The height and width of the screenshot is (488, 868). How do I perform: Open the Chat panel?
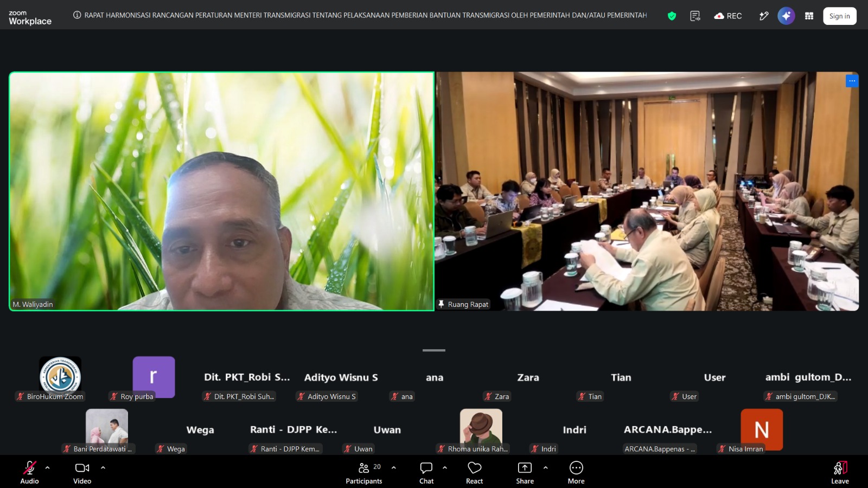426,473
